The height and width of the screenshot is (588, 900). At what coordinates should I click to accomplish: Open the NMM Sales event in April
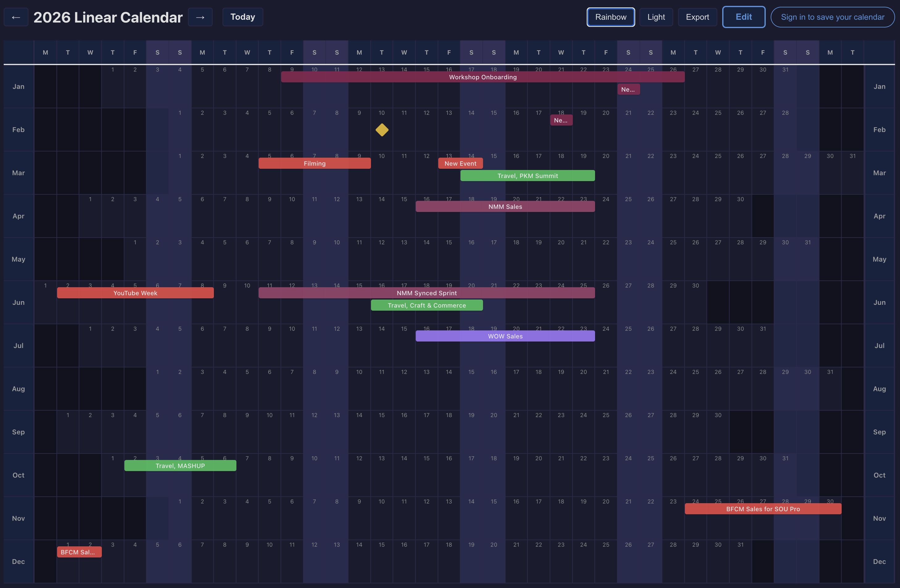coord(505,207)
